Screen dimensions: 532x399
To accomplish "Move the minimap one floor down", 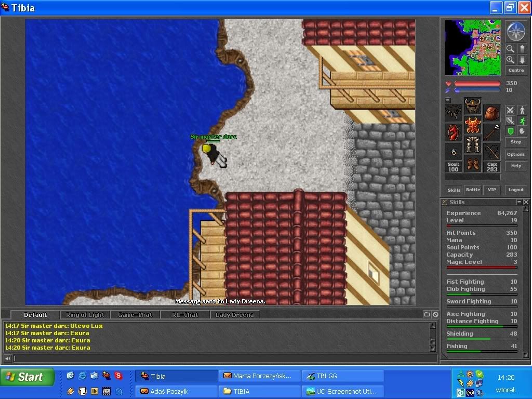I will (x=522, y=60).
